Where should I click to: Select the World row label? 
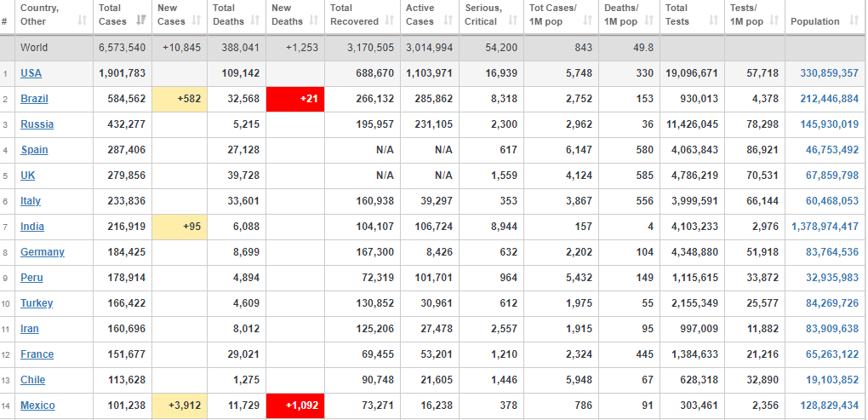tap(34, 48)
